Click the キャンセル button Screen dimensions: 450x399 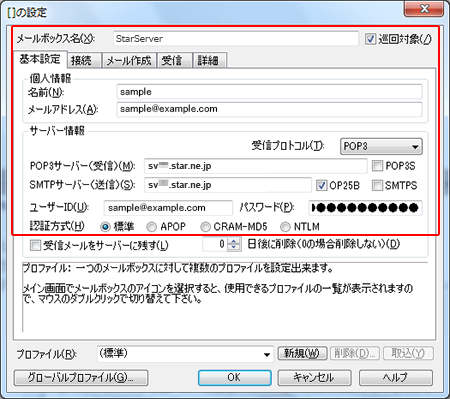click(314, 377)
